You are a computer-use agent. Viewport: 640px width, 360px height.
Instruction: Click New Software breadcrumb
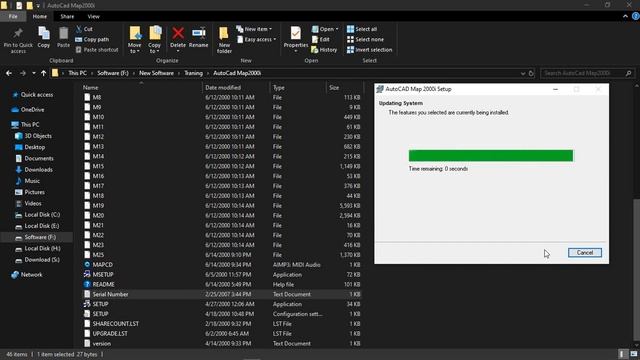click(x=156, y=73)
